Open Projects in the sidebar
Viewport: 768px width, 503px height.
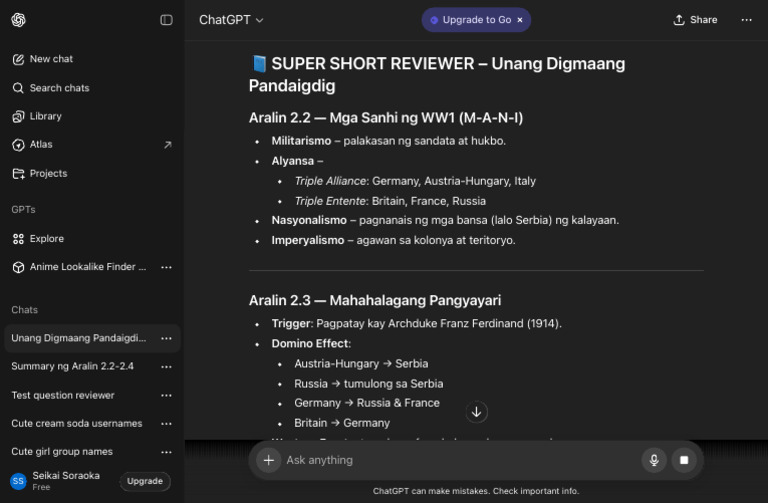pyautogui.click(x=40, y=173)
